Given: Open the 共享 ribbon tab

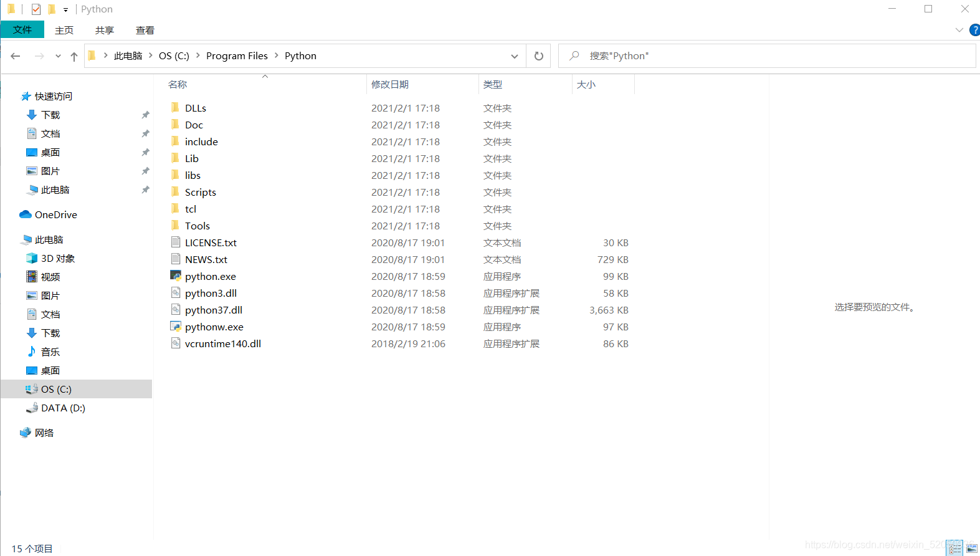Looking at the screenshot, I should pyautogui.click(x=105, y=30).
